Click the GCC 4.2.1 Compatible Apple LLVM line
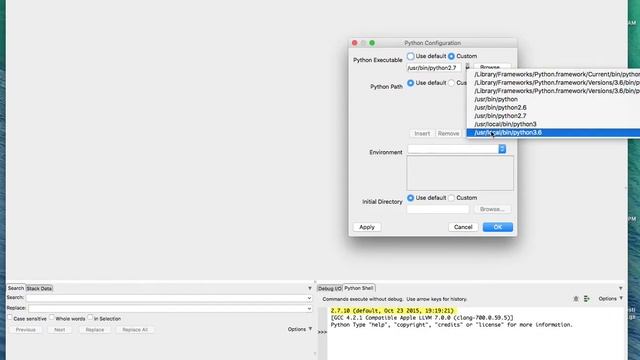This screenshot has width=640, height=360. [422, 318]
